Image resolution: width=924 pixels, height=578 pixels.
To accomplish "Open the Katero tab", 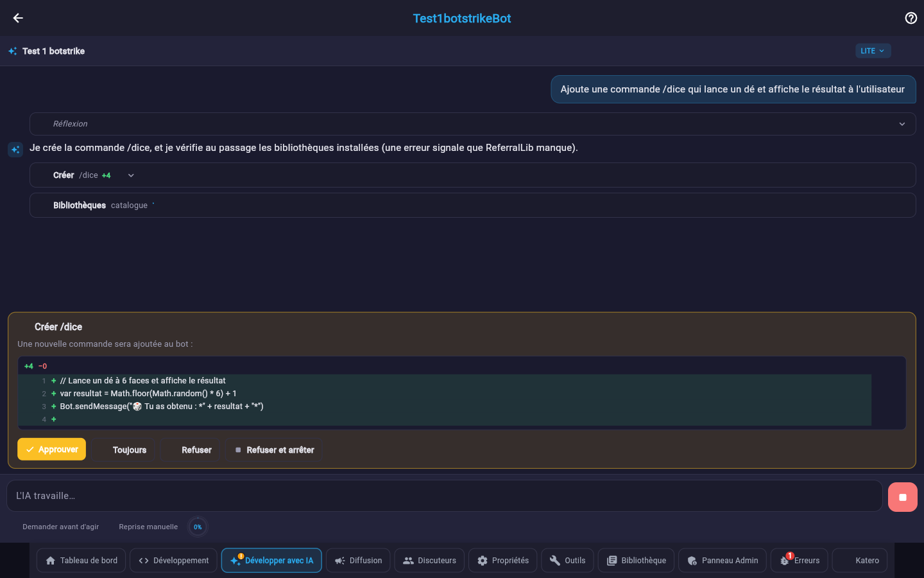I will [x=860, y=561].
